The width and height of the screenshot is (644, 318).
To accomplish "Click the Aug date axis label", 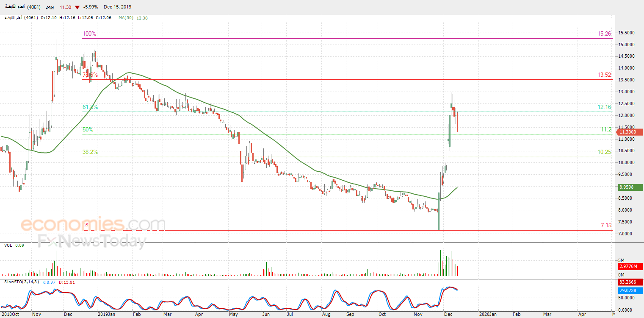I will [326, 315].
